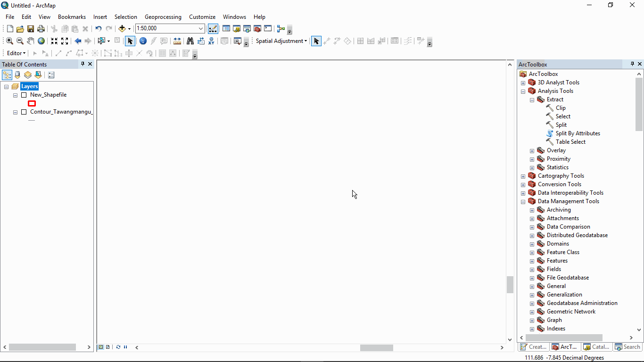This screenshot has height=362, width=644.
Task: Open the Geoprocessing menu
Action: click(x=163, y=16)
